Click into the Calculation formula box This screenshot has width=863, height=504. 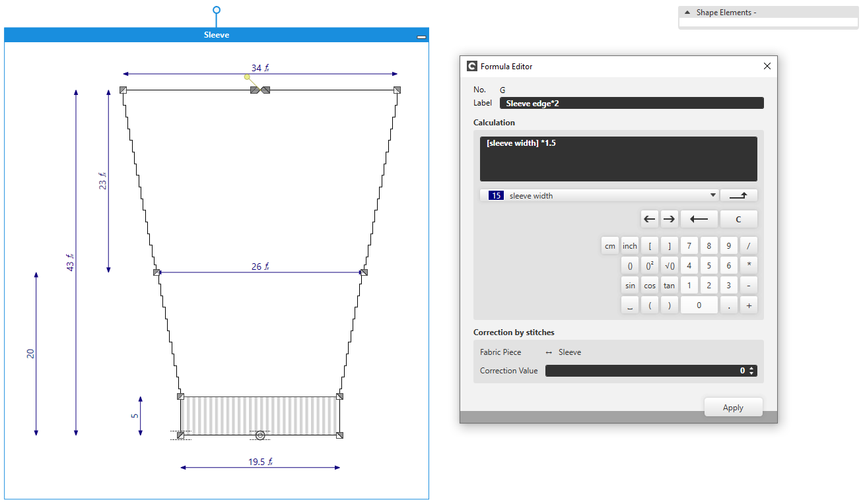(618, 159)
